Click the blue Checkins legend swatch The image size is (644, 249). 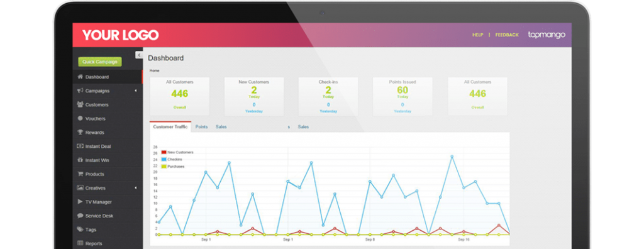click(x=164, y=159)
